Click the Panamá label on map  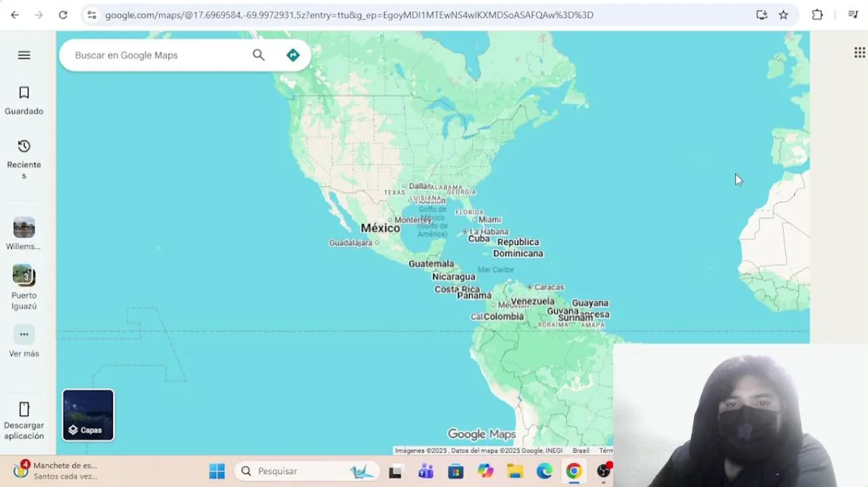[474, 296]
